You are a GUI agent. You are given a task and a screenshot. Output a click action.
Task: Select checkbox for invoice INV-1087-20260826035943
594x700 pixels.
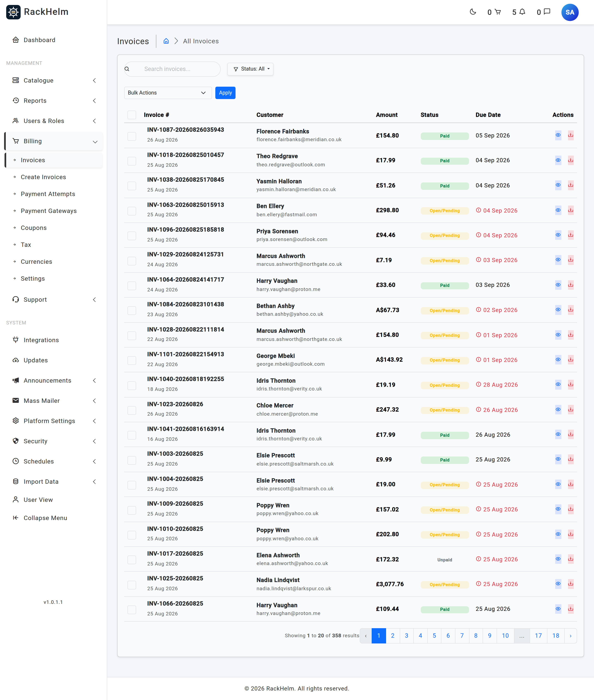tap(132, 136)
